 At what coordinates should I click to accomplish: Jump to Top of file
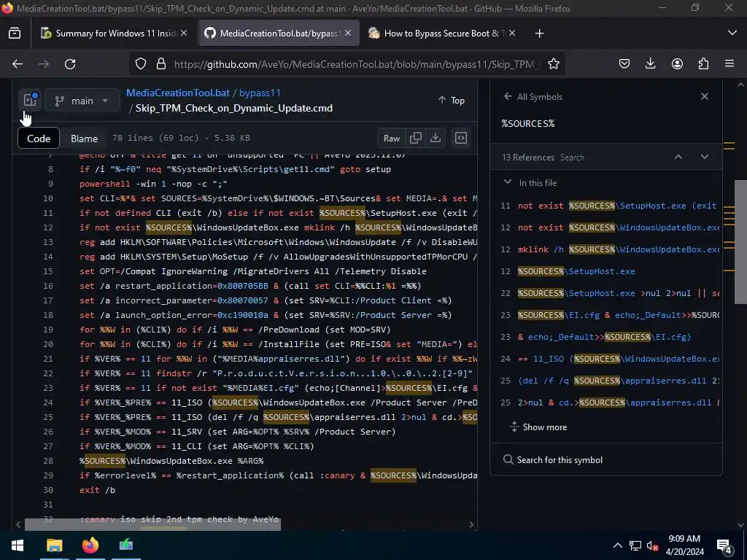[x=451, y=101]
